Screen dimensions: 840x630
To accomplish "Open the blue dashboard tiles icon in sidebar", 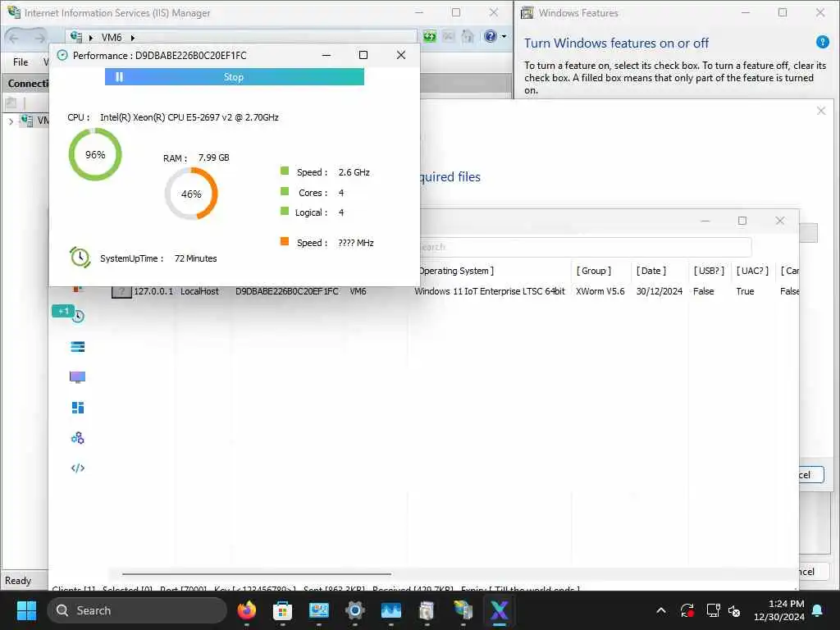I will (78, 408).
